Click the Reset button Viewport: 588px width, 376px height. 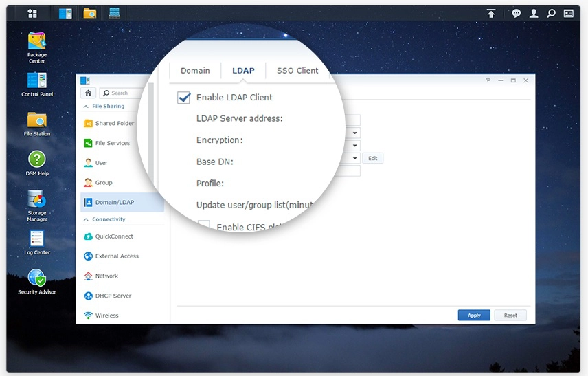click(x=510, y=316)
